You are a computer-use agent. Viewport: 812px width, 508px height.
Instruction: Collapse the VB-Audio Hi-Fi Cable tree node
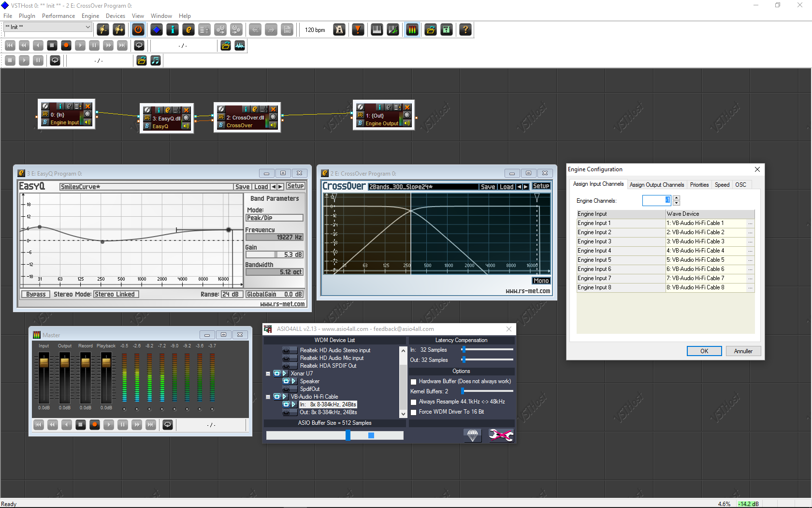[x=268, y=397]
